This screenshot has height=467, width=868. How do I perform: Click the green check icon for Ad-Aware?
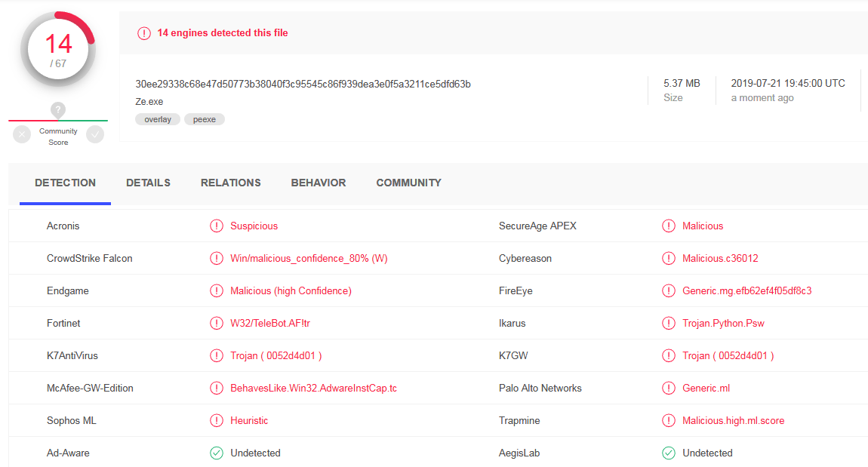coord(217,453)
